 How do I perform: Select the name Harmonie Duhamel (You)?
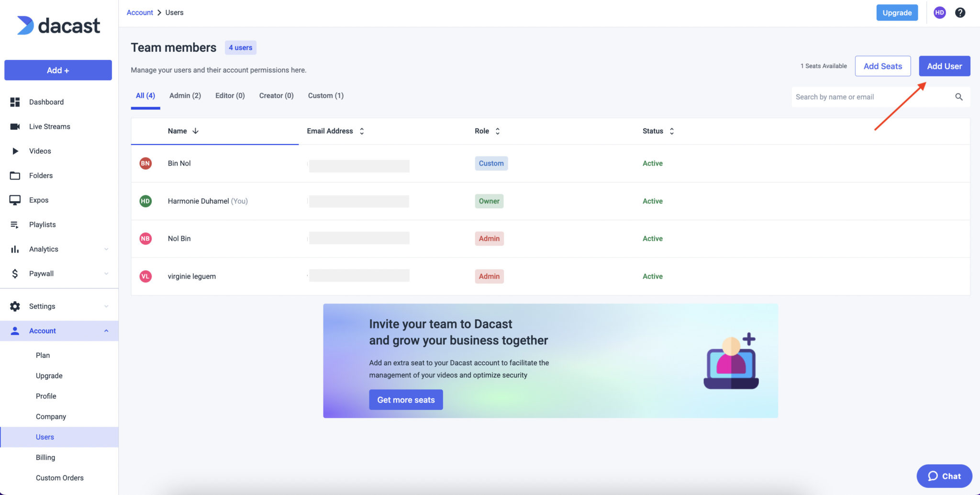tap(208, 201)
